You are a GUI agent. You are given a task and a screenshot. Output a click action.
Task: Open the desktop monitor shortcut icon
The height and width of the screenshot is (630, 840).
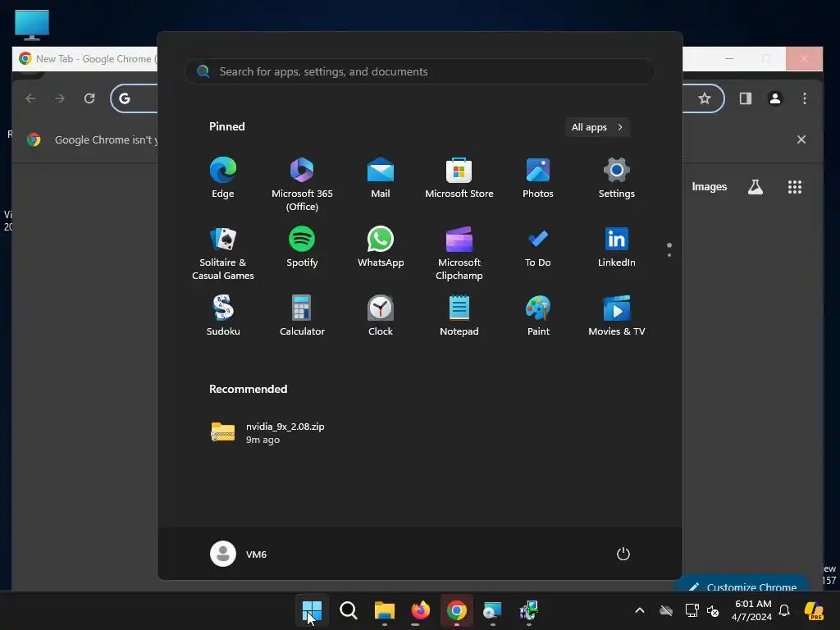(x=32, y=25)
